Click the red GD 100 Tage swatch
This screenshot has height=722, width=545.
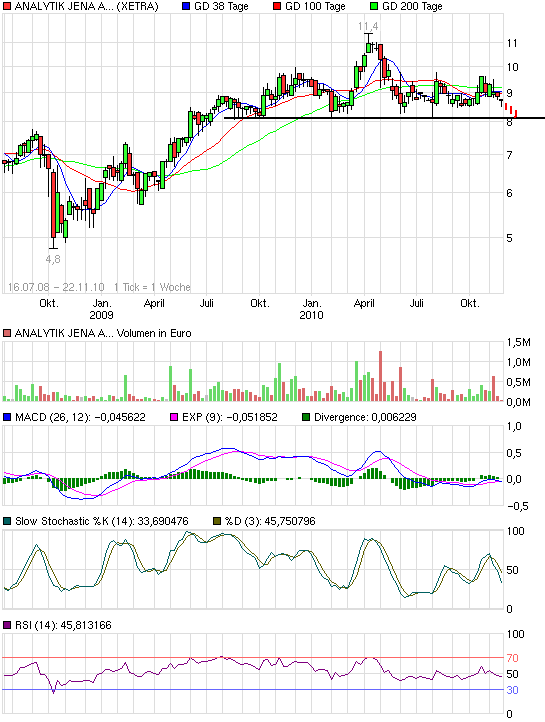(x=277, y=6)
